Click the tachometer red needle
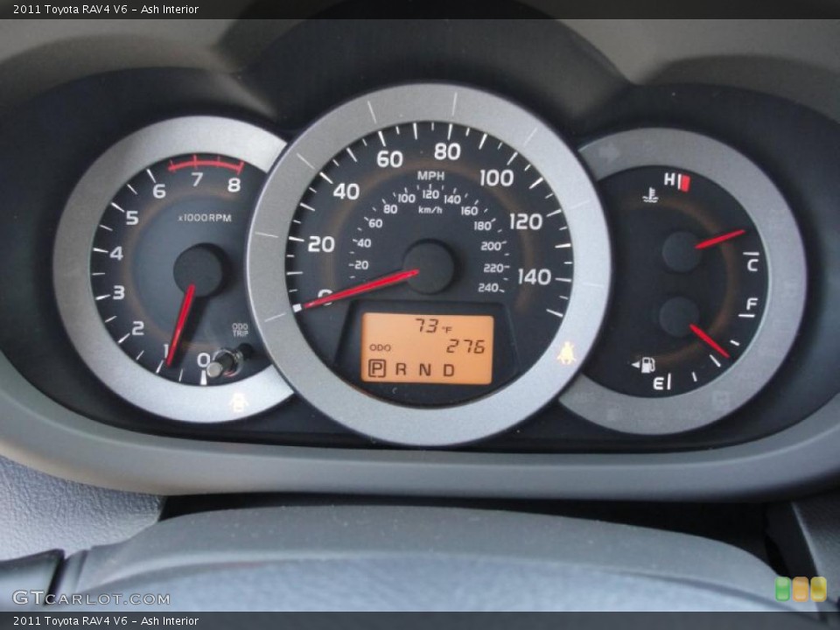The image size is (840, 630). 180,325
